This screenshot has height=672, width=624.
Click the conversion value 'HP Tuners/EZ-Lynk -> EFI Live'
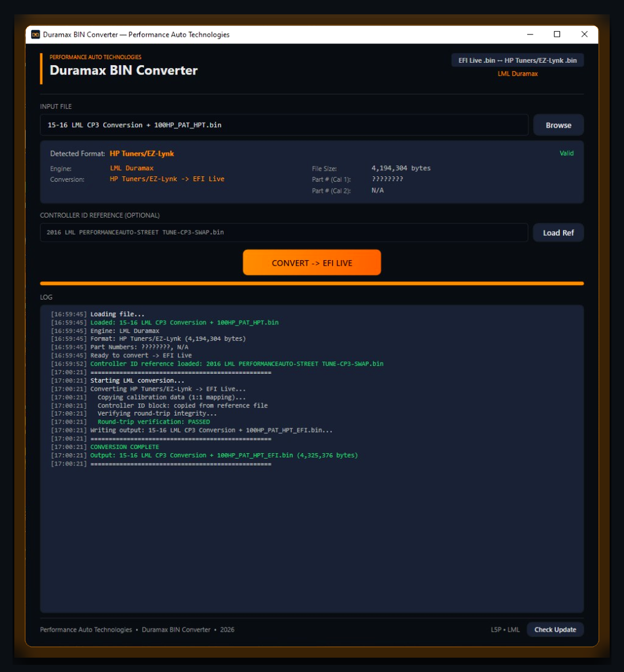tap(167, 179)
